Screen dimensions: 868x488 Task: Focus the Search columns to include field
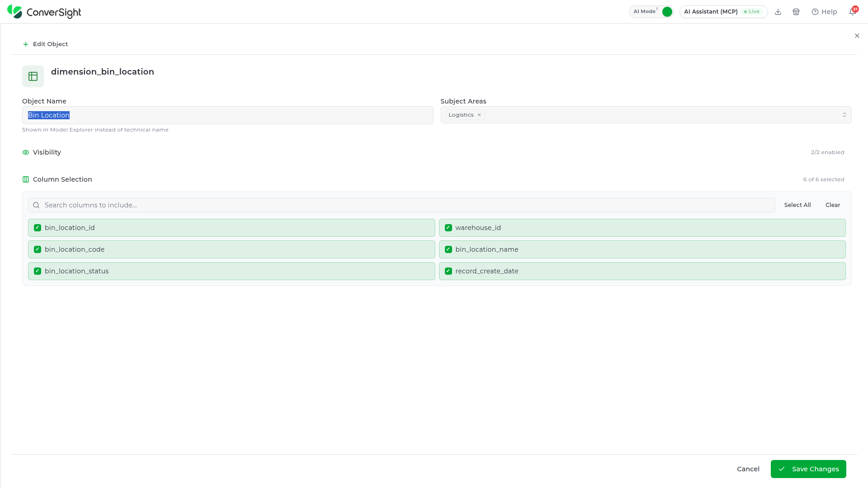tap(401, 205)
